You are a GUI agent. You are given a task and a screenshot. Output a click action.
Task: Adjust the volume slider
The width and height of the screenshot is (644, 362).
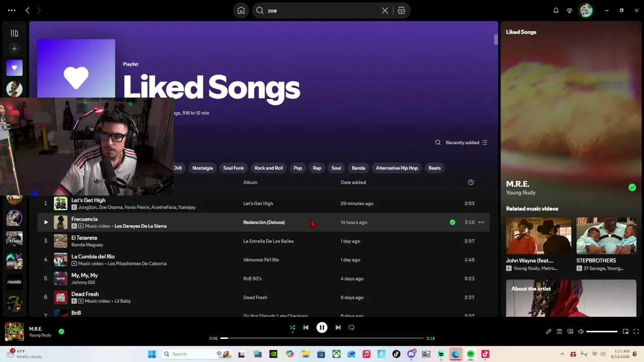click(x=602, y=332)
